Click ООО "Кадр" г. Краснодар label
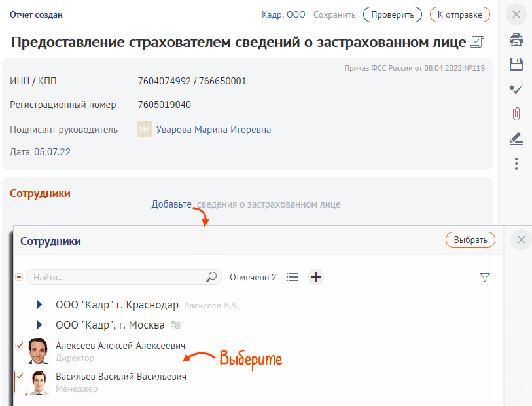The image size is (532, 406). click(117, 305)
